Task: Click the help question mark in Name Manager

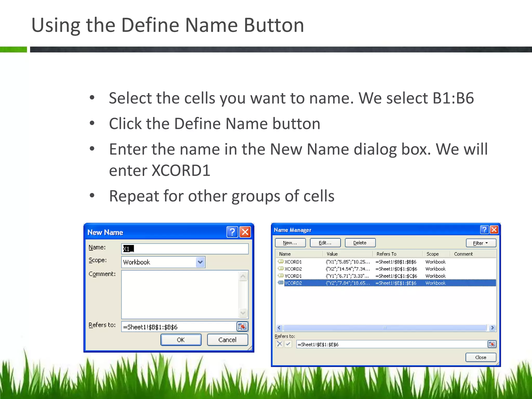Action: [484, 230]
